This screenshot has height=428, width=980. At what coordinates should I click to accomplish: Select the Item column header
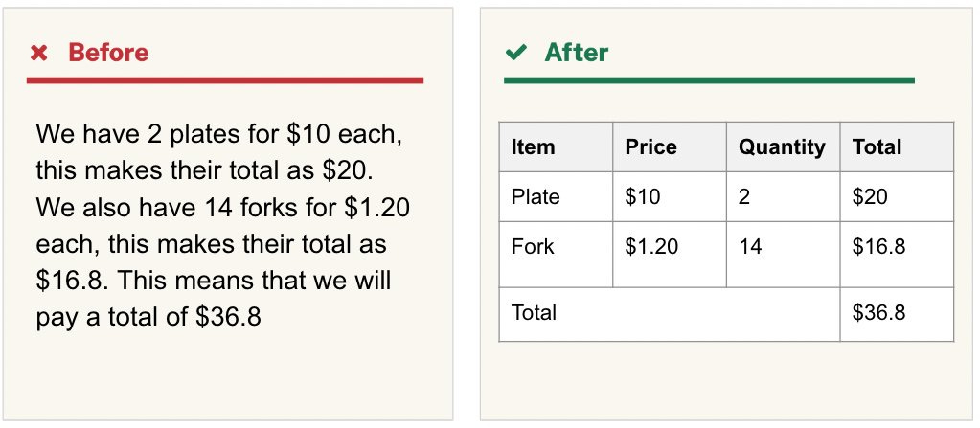click(556, 146)
